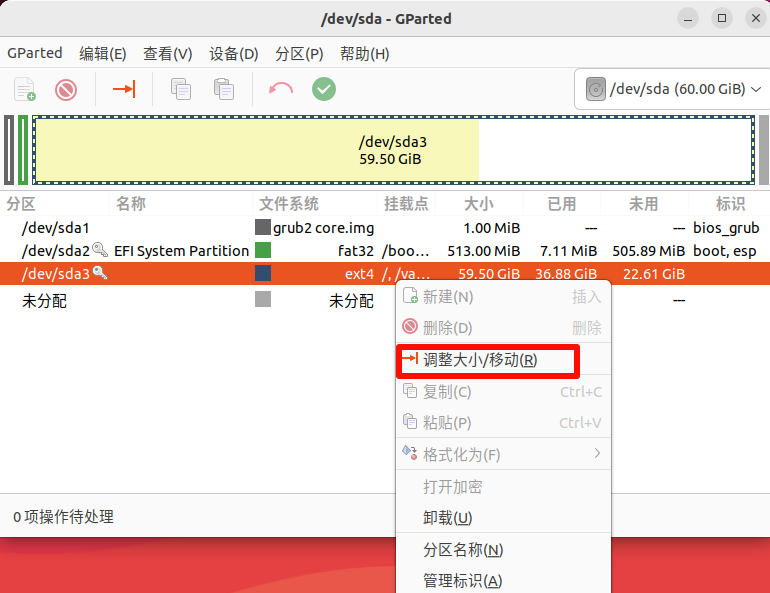Minimize the GParted window
770x593 pixels.
tap(688, 19)
